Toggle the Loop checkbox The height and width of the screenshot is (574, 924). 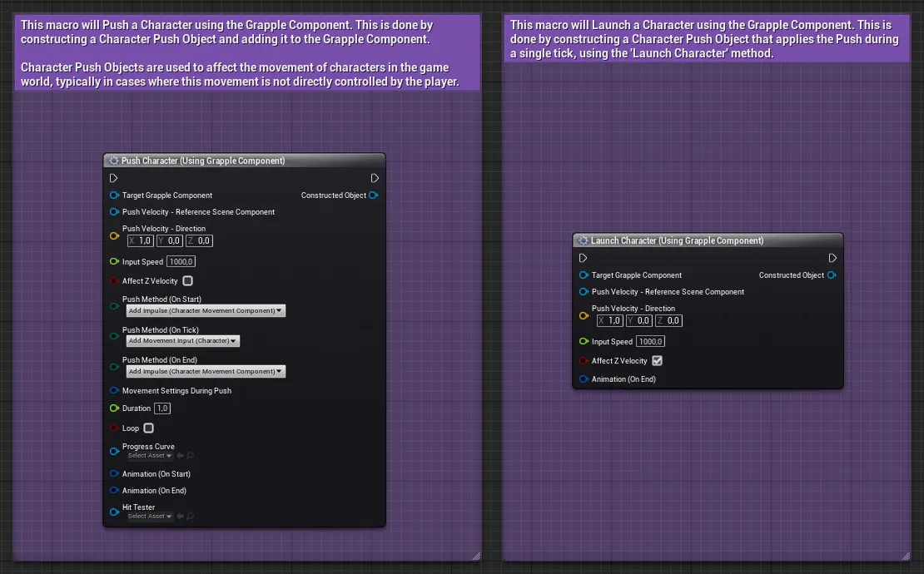coord(148,428)
